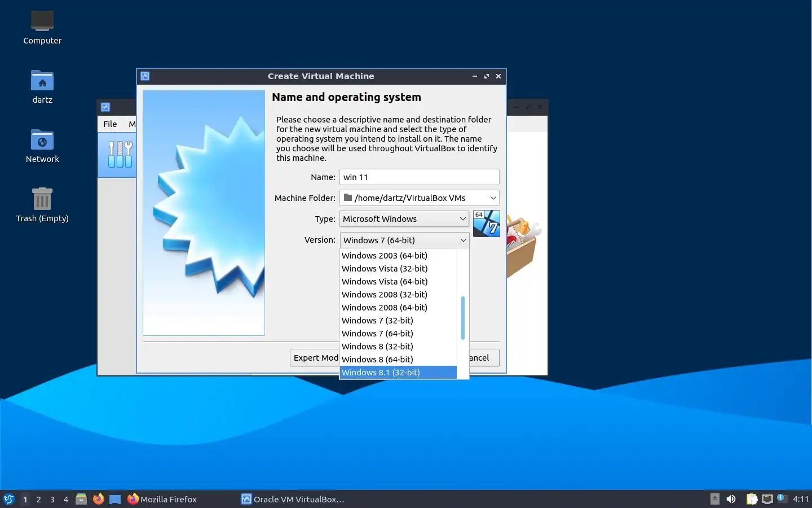Pick Windows 2008 (64-bit) in the dropdown list

point(398,308)
